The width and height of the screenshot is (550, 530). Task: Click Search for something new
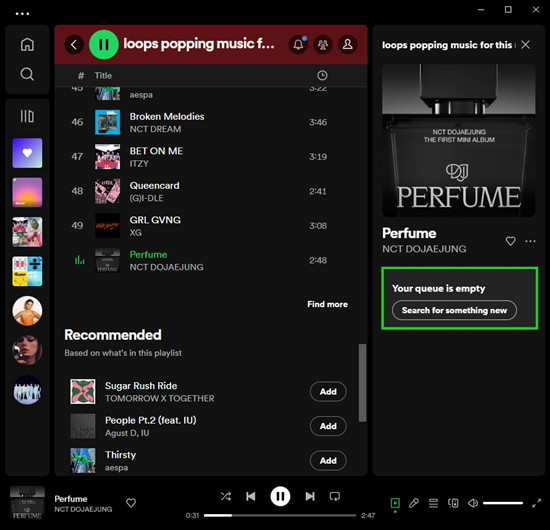454,310
